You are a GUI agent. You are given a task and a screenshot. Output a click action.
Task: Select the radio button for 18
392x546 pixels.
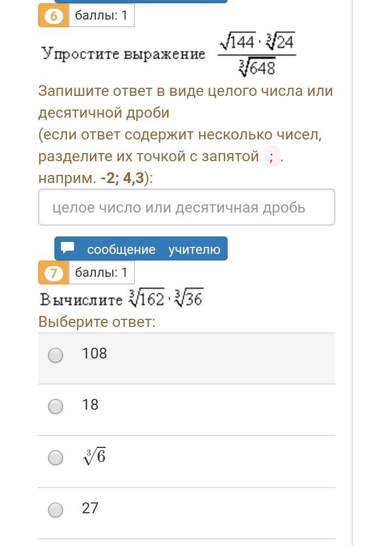(56, 407)
